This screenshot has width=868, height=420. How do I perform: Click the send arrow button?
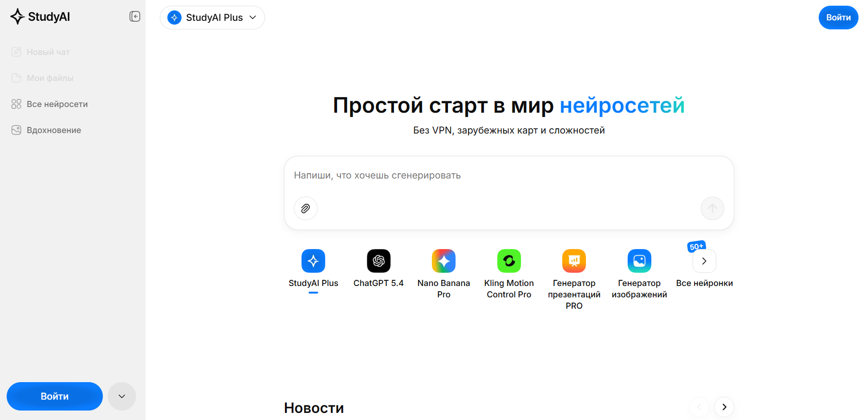[713, 208]
